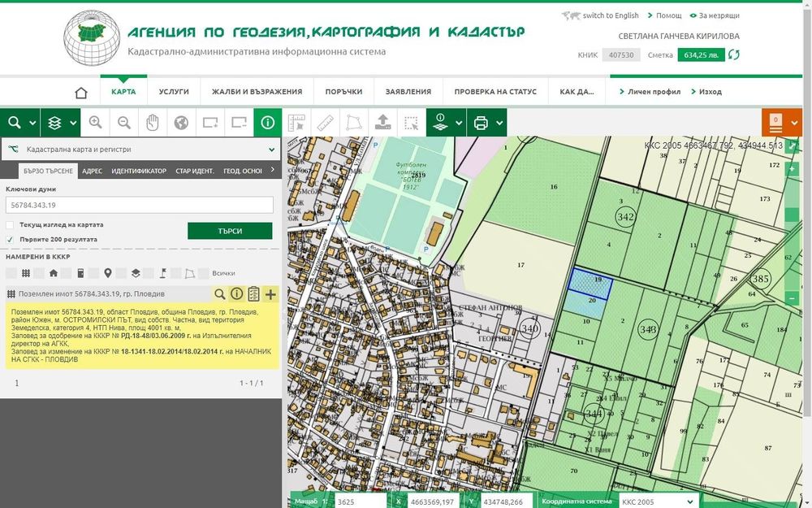
Task: Zoom to the found parcel result
Action: coord(219,294)
